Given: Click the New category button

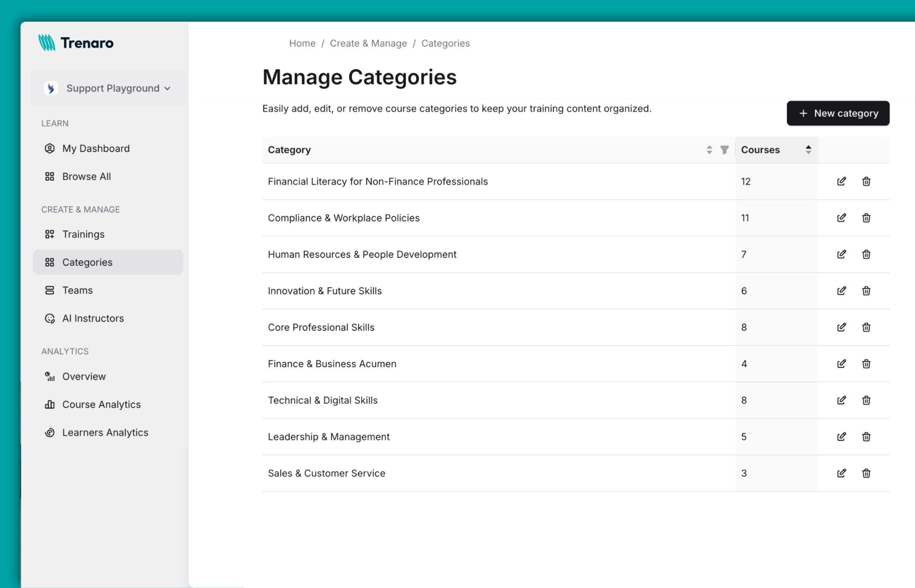Looking at the screenshot, I should click(x=838, y=113).
